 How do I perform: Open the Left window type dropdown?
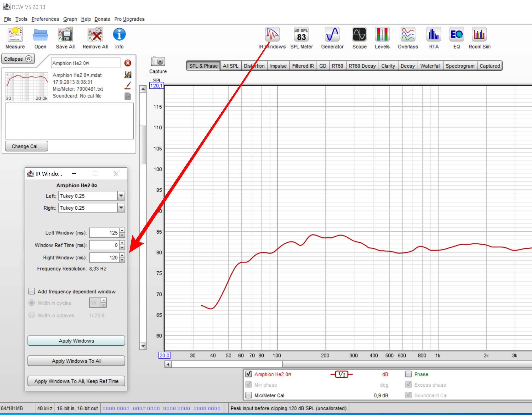121,196
